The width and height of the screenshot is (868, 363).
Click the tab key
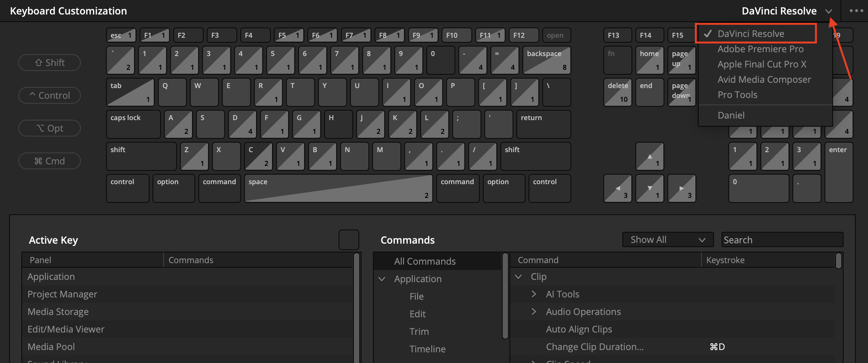coord(130,92)
